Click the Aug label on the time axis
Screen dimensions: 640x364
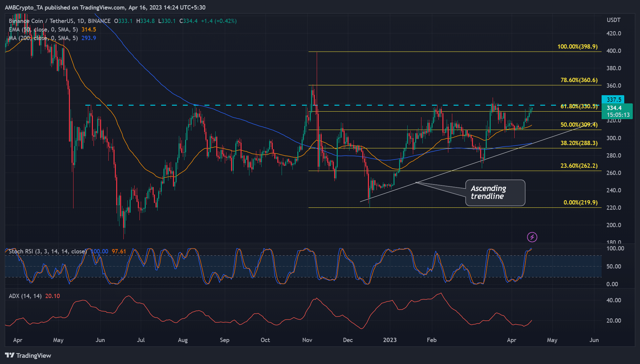[x=183, y=340]
